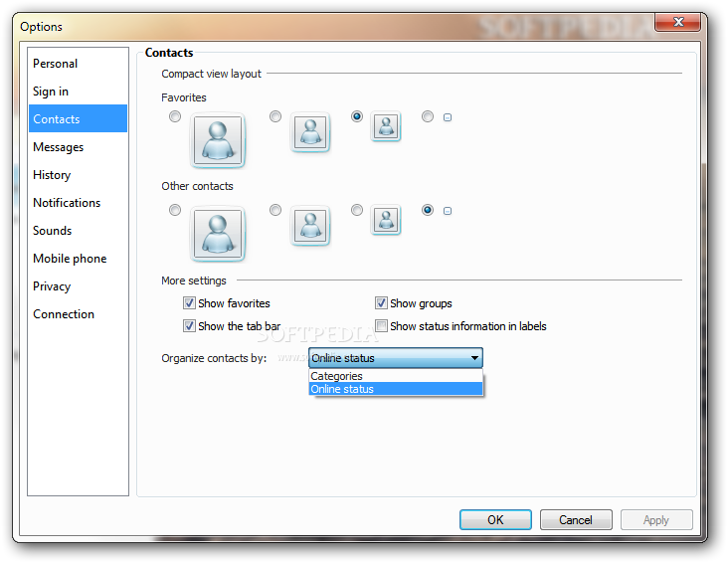728x563 pixels.
Task: Click the tiny status icon under Other contacts
Action: [448, 211]
